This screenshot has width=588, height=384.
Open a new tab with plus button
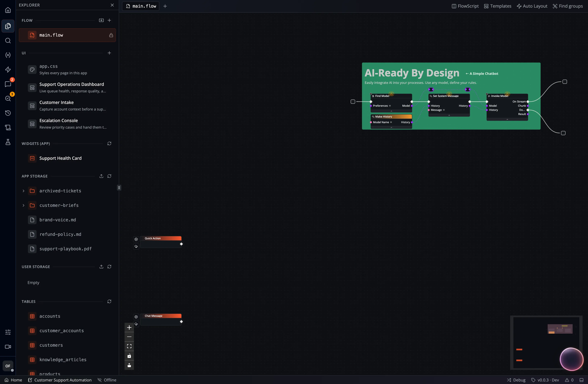click(165, 6)
